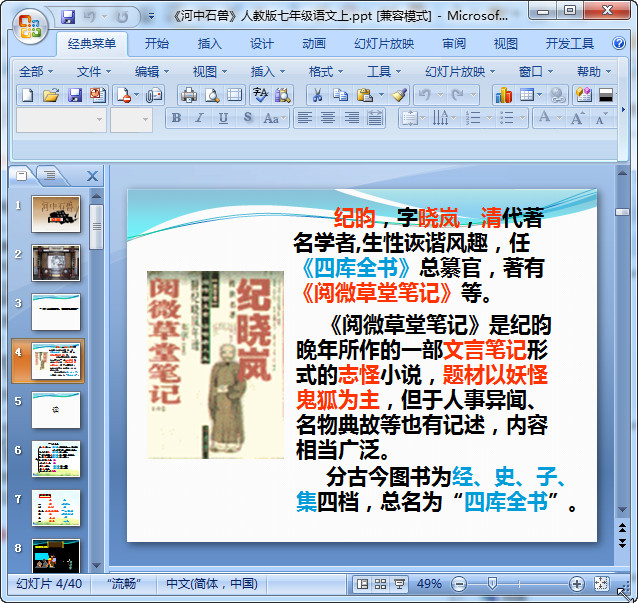Open the 开始 ribbon tab
Image resolution: width=638 pixels, height=603 pixels.
(157, 44)
